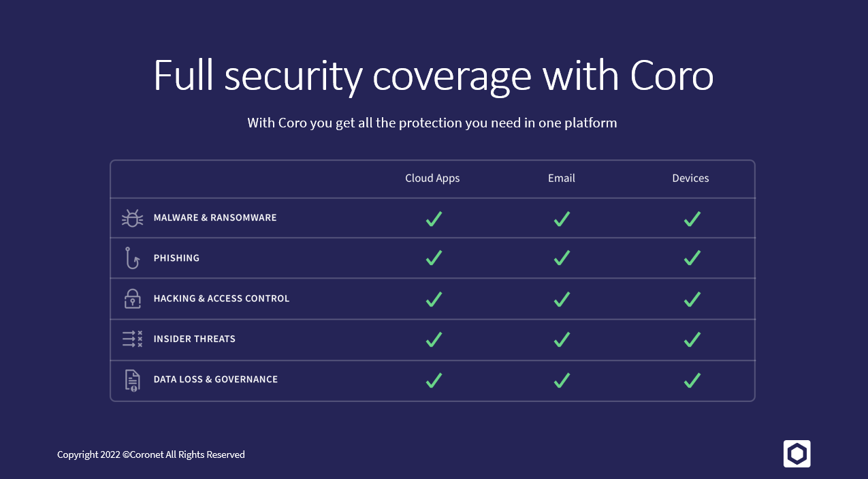Select the Insider Threats checkmark under Devices
The image size is (868, 479).
(x=692, y=339)
